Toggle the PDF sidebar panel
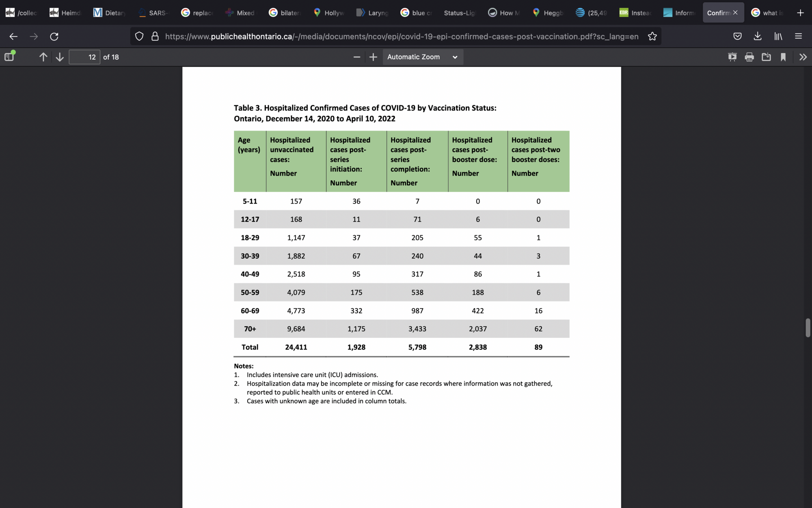Image resolution: width=812 pixels, height=508 pixels. [x=9, y=57]
